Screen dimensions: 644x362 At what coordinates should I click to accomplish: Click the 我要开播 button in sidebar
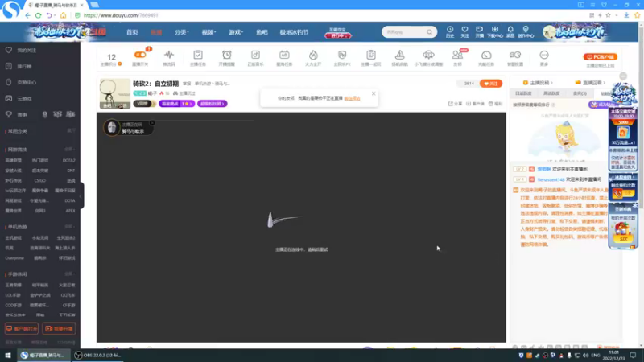pyautogui.click(x=59, y=329)
